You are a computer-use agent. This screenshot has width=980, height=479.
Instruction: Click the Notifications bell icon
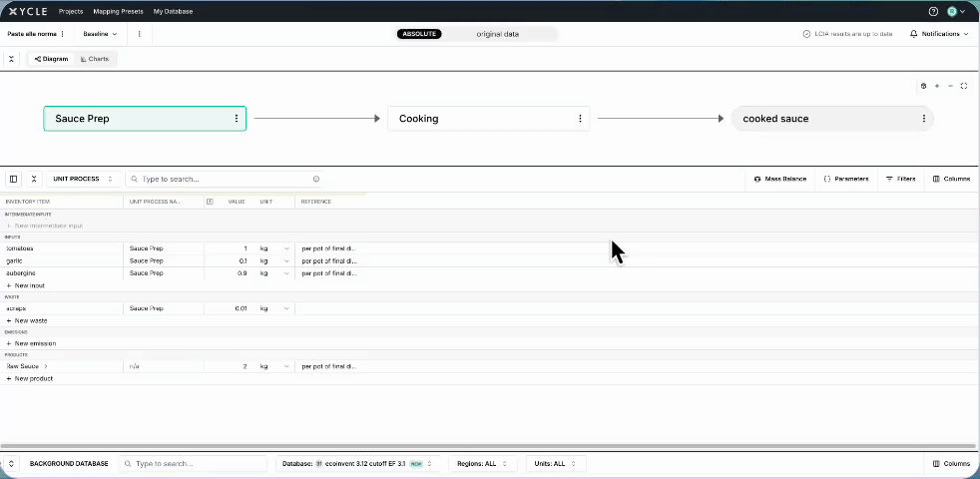[914, 34]
